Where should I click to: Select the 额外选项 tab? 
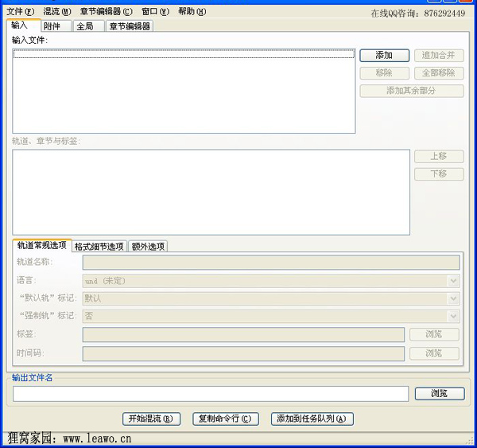point(148,247)
